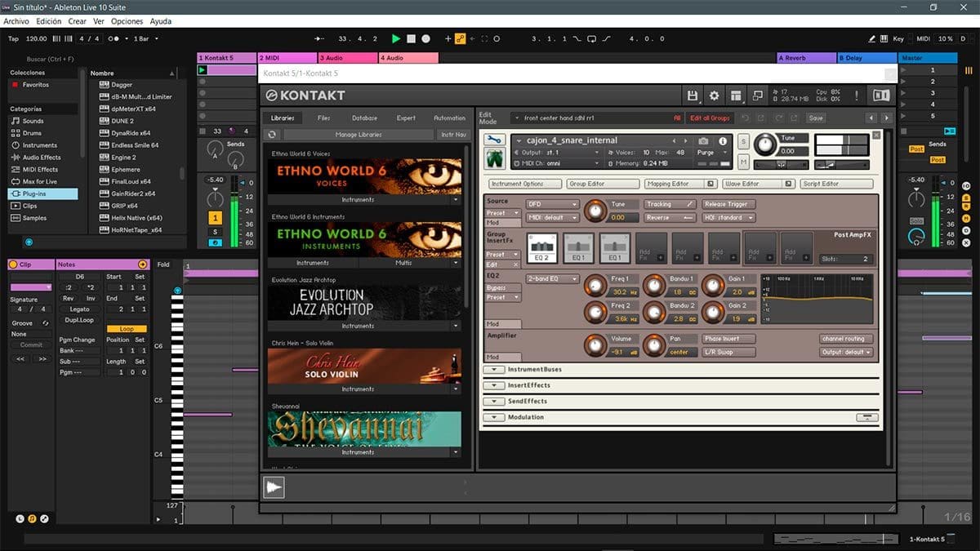Click the MIDI note editor fold button
The width and height of the screenshot is (980, 551).
(163, 264)
